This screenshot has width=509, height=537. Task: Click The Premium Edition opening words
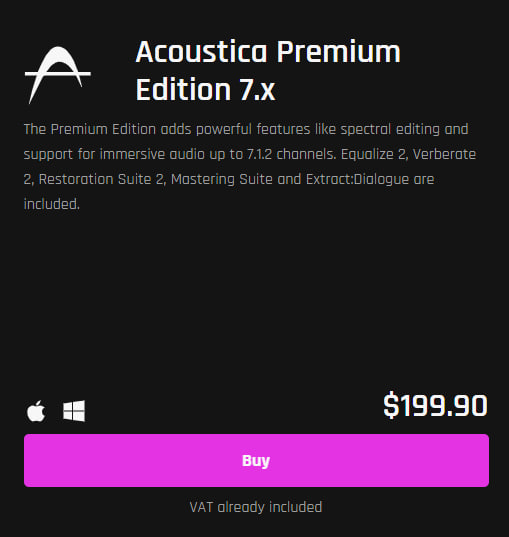coord(90,129)
